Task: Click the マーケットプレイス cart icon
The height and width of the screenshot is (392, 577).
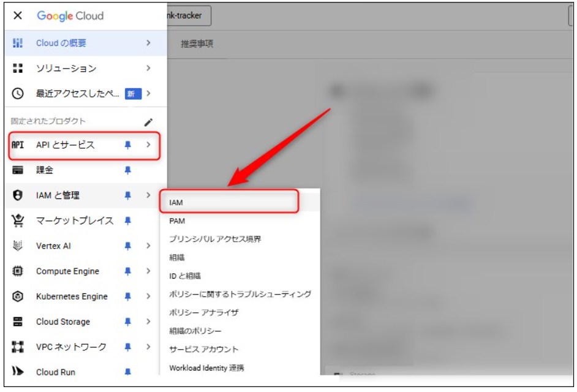Action: pos(17,220)
